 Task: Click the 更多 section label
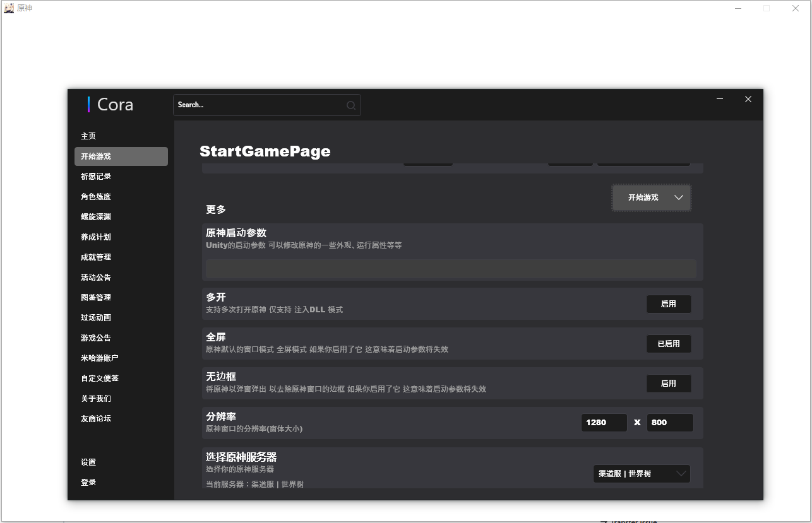[x=216, y=209]
